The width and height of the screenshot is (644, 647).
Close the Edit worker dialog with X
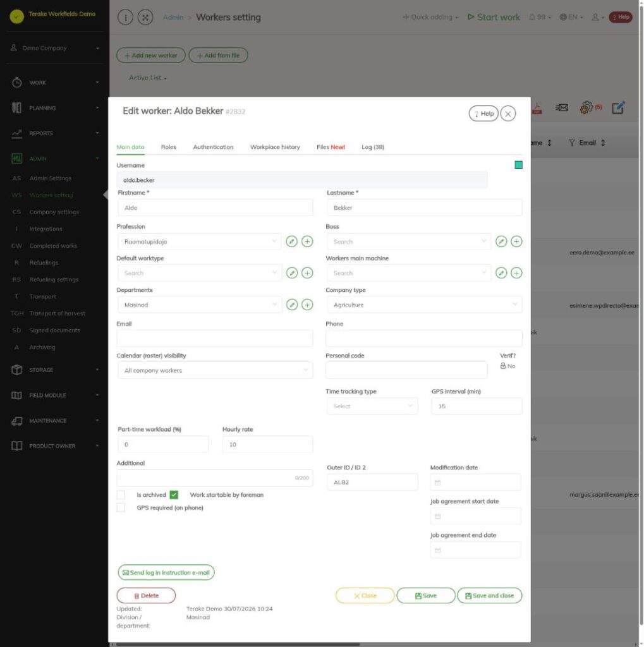tap(507, 114)
